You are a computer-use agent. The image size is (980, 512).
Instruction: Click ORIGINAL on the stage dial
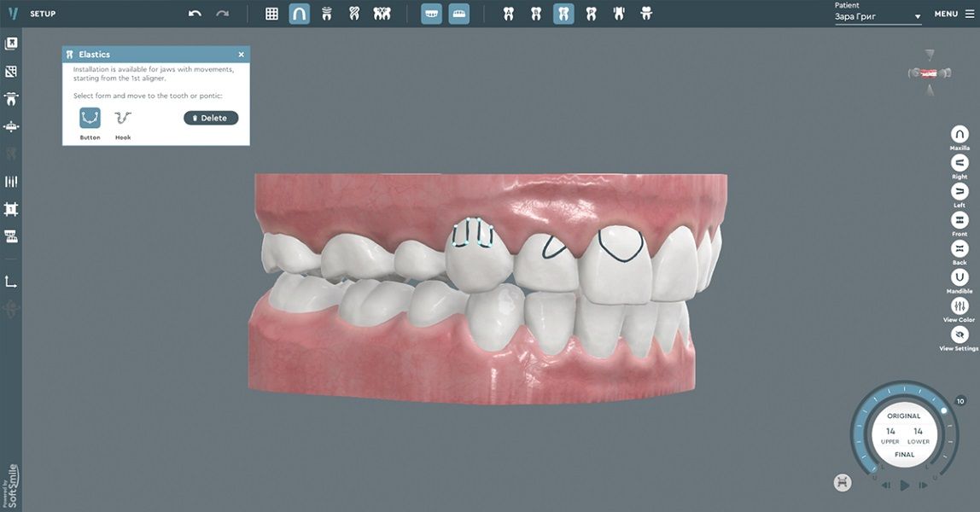pos(904,416)
